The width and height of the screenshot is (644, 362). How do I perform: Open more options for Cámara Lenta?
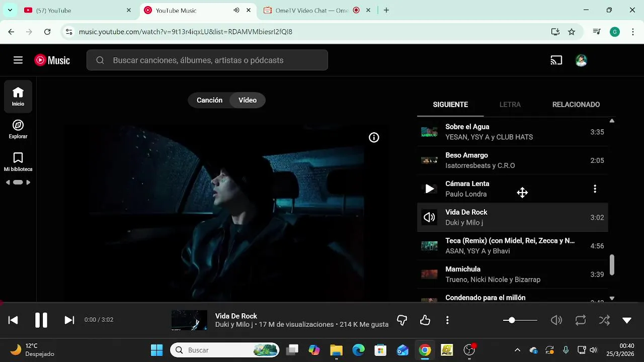(x=595, y=189)
